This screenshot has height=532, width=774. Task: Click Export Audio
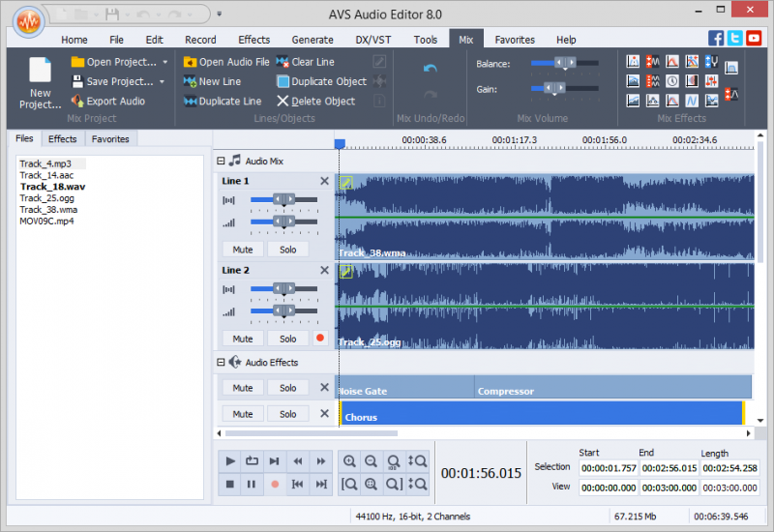click(x=108, y=102)
